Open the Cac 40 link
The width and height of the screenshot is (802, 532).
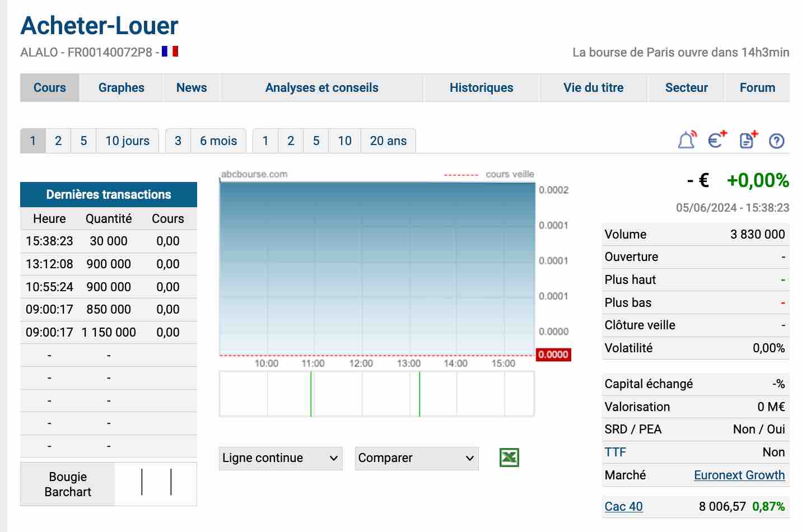point(623,506)
